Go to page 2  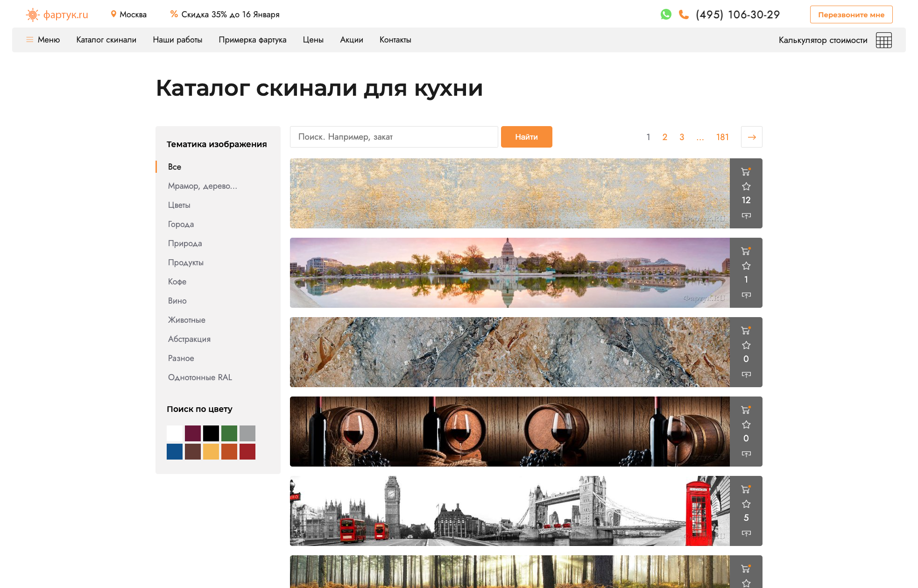[x=664, y=137]
